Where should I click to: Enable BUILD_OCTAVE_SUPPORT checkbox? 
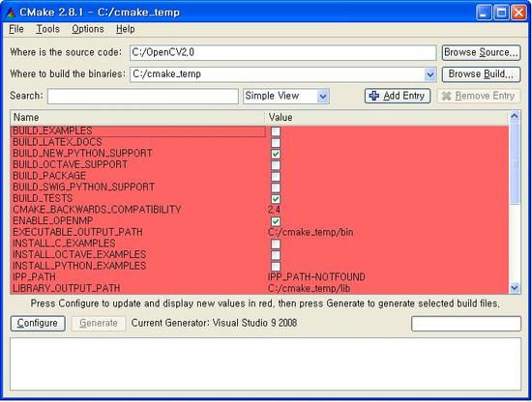coord(276,165)
